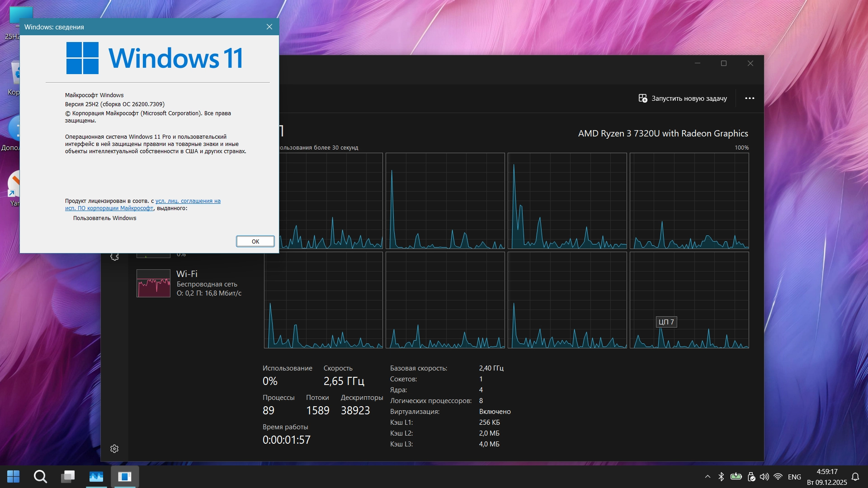Viewport: 868px width, 488px height.
Task: Open the Services puzzle-piece sidebar icon
Action: click(x=114, y=257)
